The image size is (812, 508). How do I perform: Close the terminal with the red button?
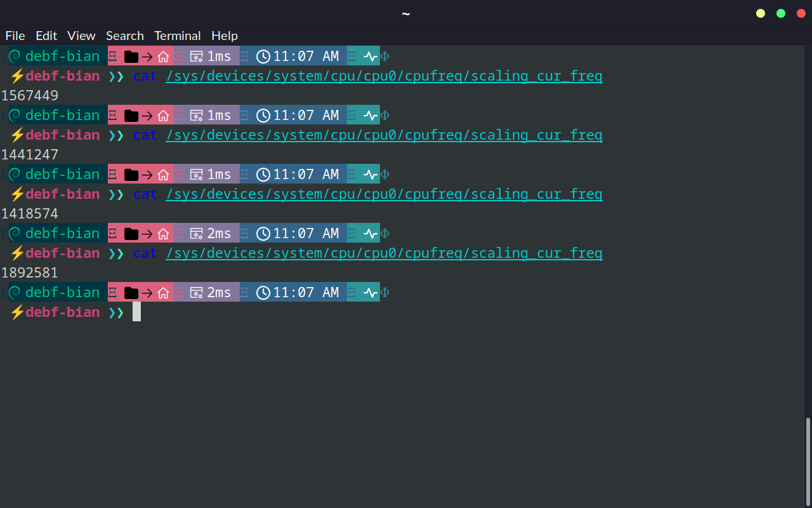801,13
